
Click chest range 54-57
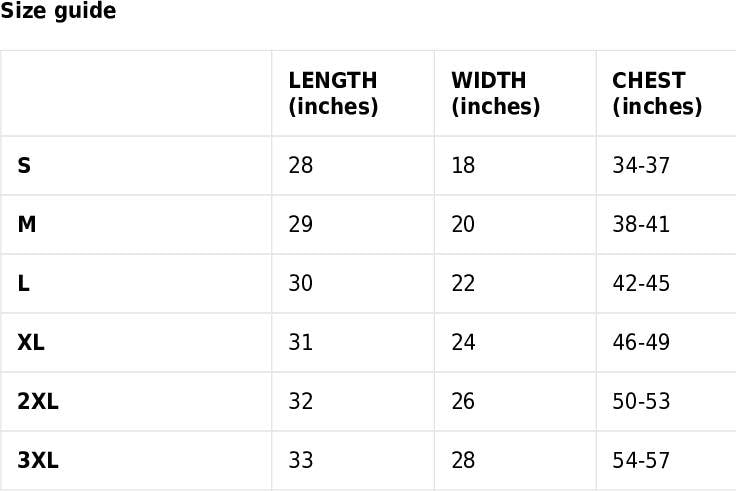tap(641, 460)
